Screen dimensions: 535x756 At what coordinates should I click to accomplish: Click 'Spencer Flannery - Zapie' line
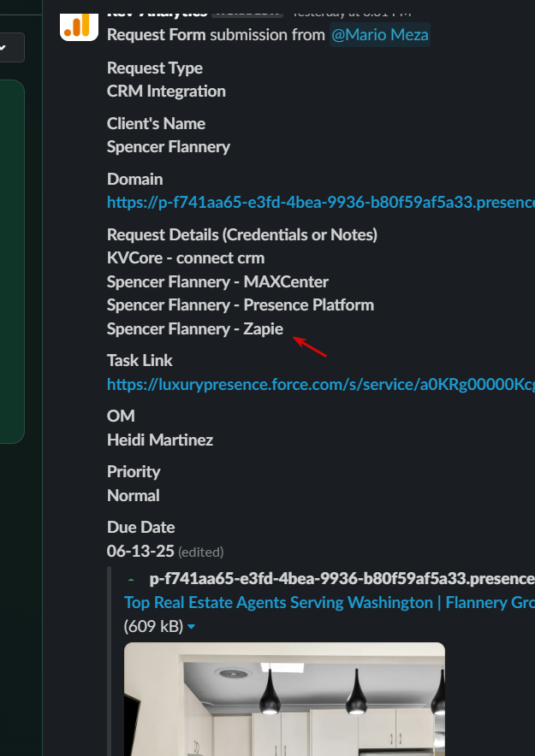coord(195,328)
